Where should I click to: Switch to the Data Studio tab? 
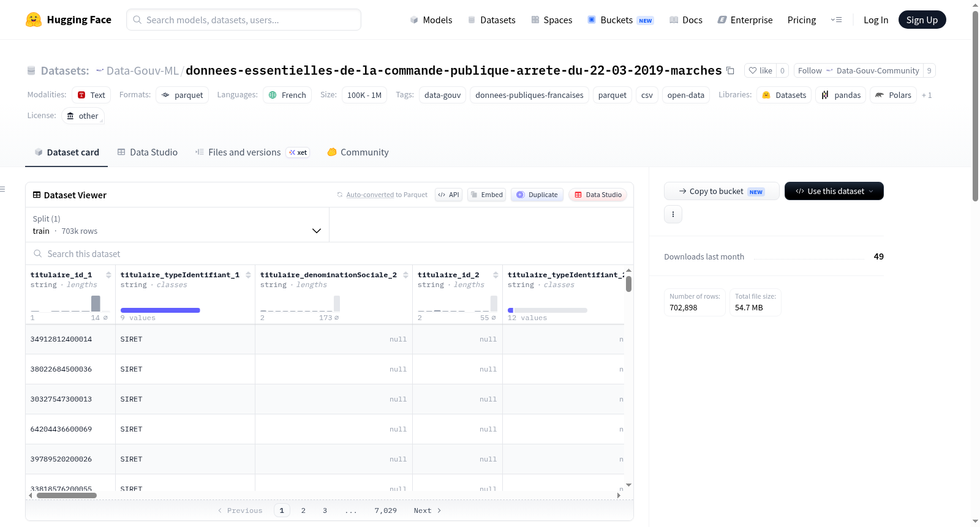pos(147,152)
